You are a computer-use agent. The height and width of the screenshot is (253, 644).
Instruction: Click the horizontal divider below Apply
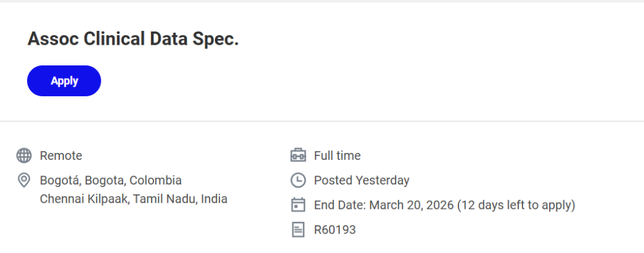(x=322, y=121)
